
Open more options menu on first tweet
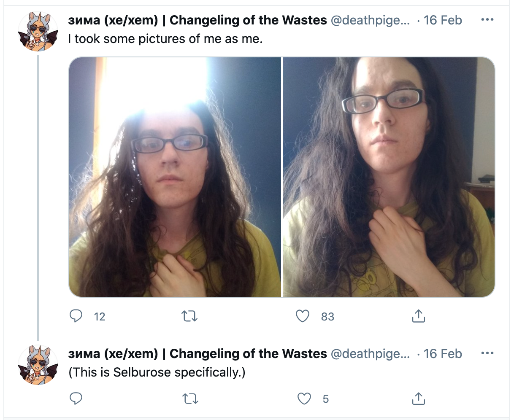[x=487, y=20]
